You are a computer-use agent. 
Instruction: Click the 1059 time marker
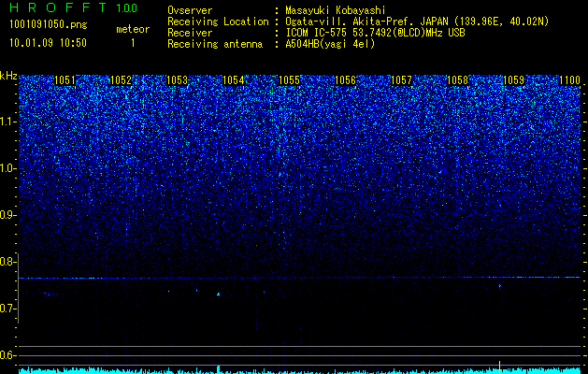(x=513, y=80)
